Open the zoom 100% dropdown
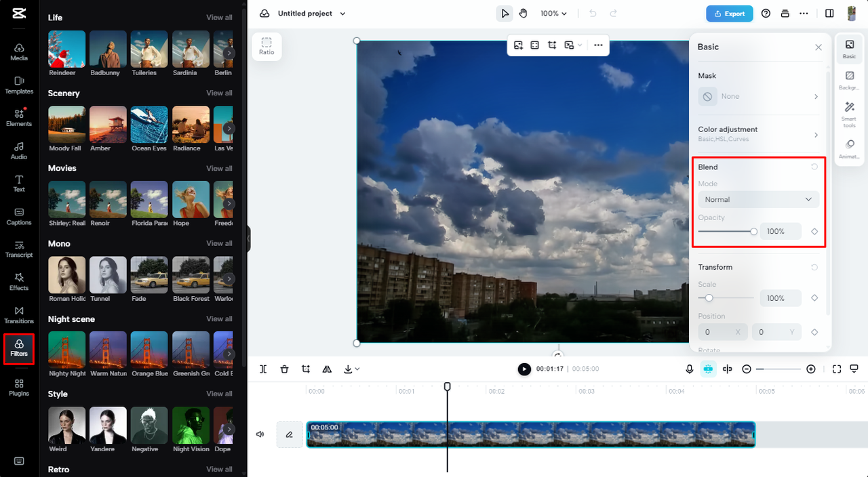This screenshot has width=868, height=477. tap(553, 14)
